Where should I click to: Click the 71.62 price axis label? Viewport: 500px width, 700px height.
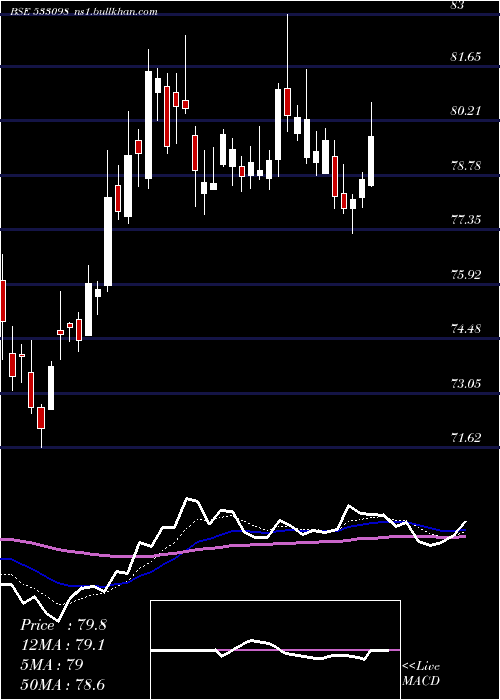pyautogui.click(x=466, y=438)
